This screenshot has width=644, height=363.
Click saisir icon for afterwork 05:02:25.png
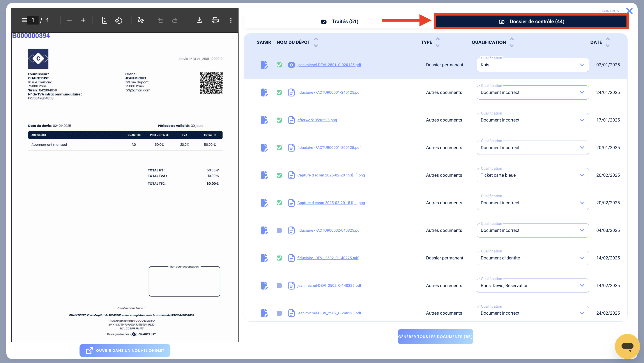point(264,120)
